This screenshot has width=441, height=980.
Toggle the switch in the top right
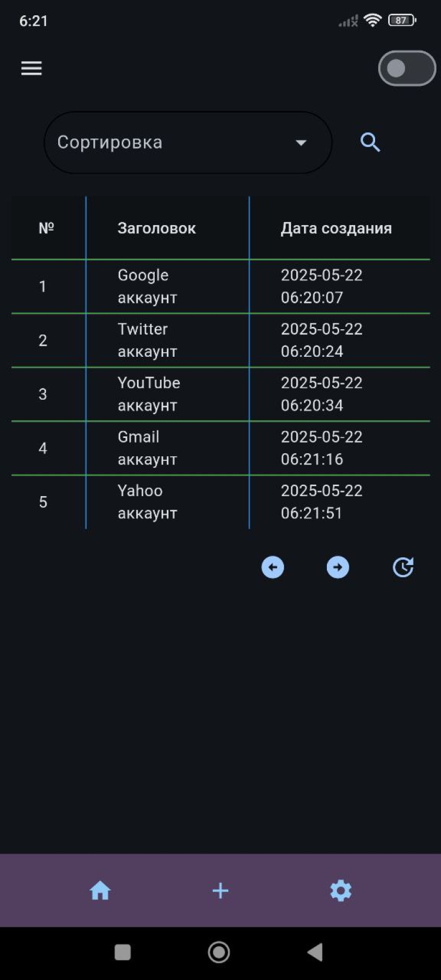click(406, 68)
